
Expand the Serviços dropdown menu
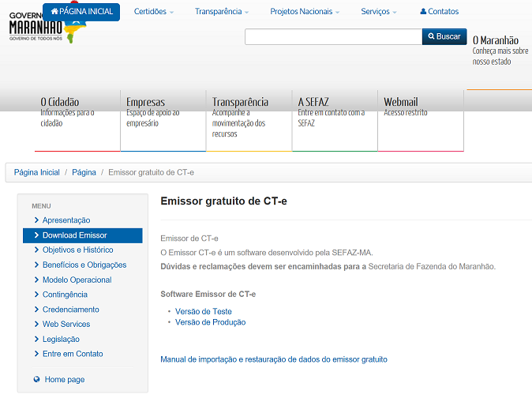click(379, 12)
